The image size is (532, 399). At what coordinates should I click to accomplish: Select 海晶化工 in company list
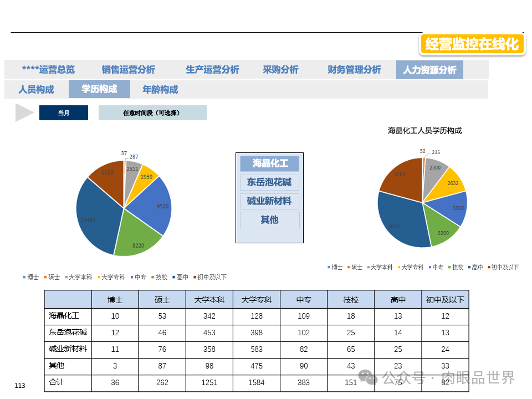click(x=270, y=163)
